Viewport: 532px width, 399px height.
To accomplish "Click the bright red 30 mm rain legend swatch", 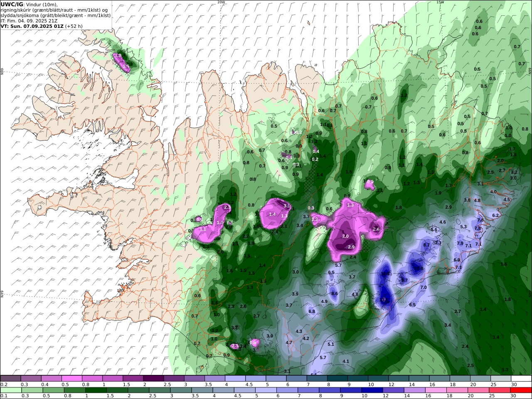I will (x=521, y=390).
